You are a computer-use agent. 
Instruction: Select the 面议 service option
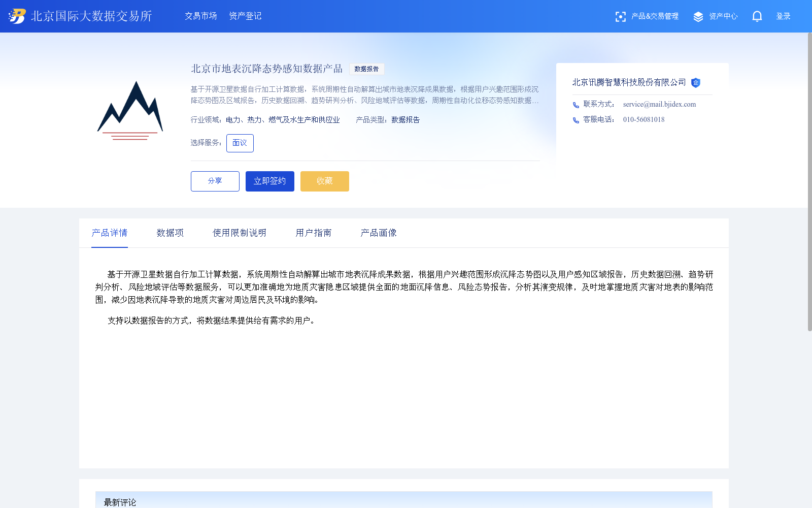[x=240, y=143]
